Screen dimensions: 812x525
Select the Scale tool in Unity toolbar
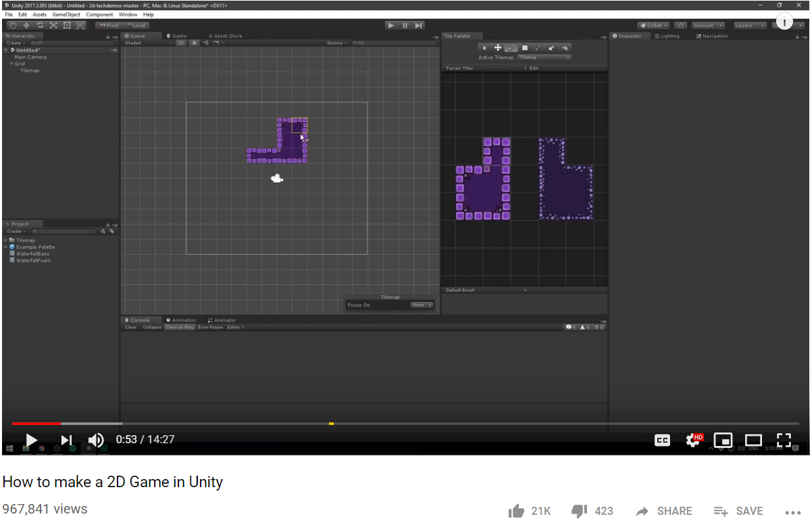tap(53, 26)
